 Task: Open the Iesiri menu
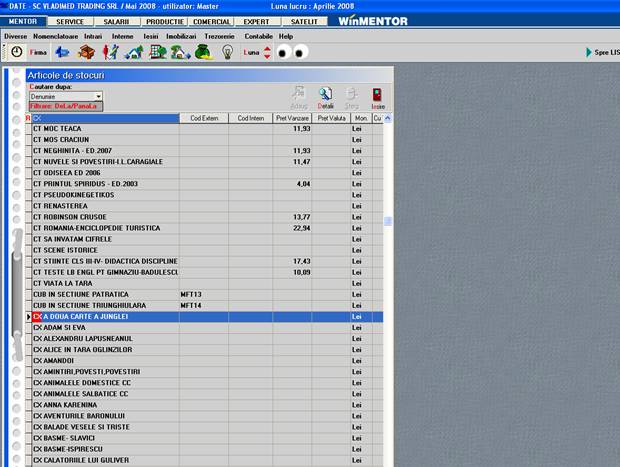pyautogui.click(x=151, y=36)
